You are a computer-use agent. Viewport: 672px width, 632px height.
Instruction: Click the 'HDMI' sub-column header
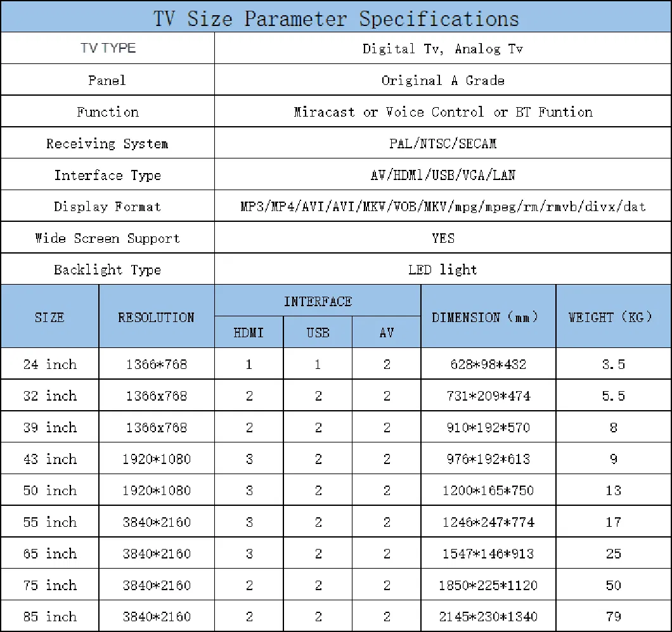tap(249, 333)
